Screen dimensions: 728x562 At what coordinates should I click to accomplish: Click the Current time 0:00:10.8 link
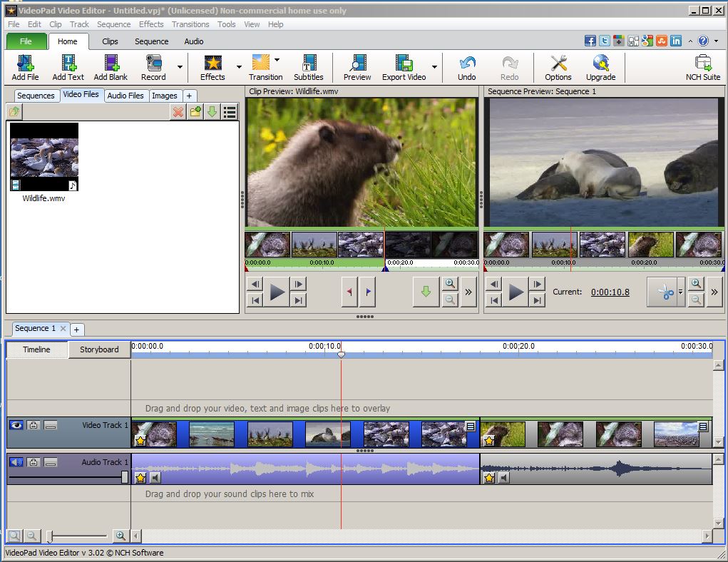tap(610, 292)
